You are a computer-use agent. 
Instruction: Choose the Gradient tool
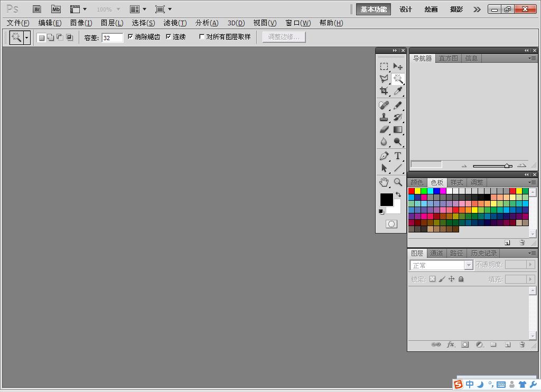point(398,129)
